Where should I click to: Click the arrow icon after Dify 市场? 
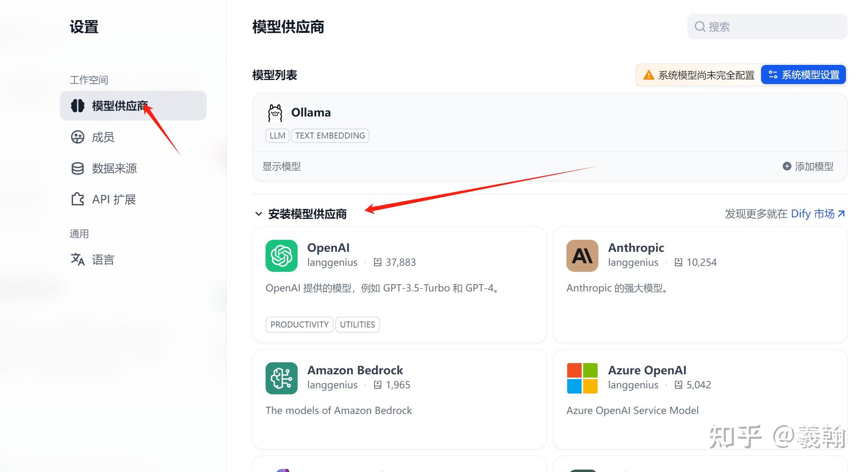(x=841, y=214)
